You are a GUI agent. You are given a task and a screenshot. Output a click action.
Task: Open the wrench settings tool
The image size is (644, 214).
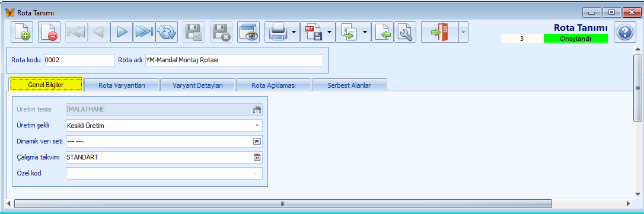click(x=405, y=32)
